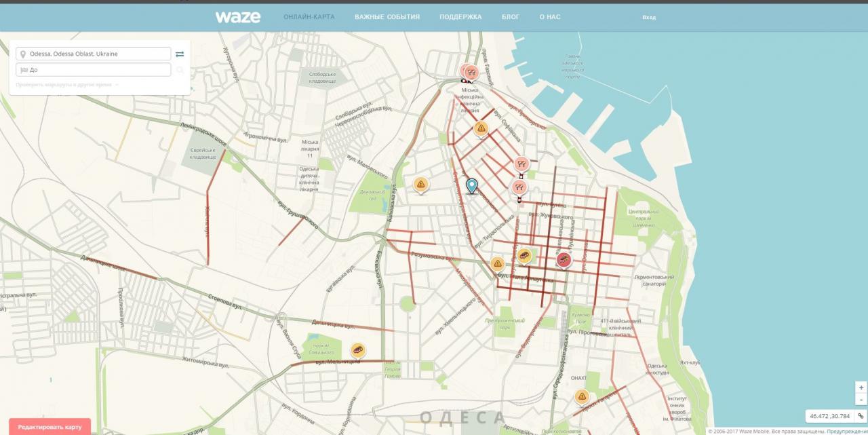This screenshot has width=868, height=435.
Task: Click the Waze logo in the header
Action: [237, 17]
